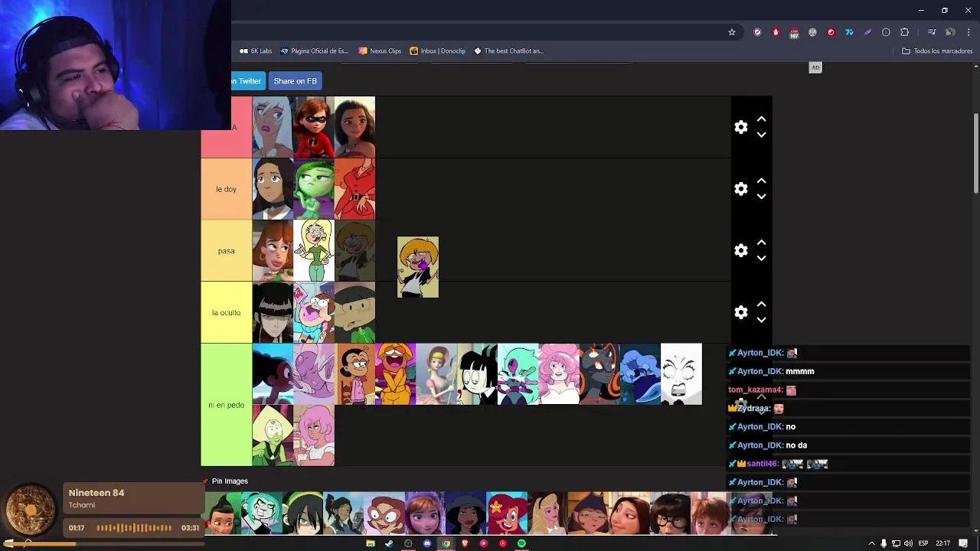Click the 'Pin Images' option
The width and height of the screenshot is (980, 551).
point(230,481)
